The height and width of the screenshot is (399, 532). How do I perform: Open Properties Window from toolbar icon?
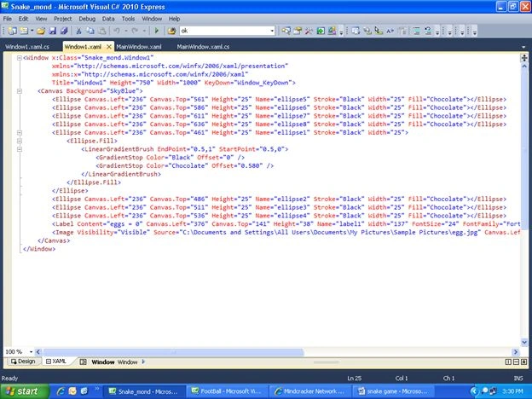[x=298, y=31]
